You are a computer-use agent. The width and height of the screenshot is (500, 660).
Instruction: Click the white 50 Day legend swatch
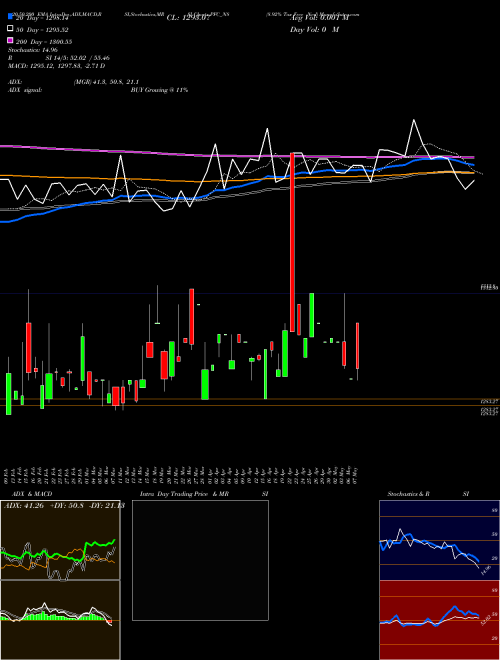click(x=11, y=29)
